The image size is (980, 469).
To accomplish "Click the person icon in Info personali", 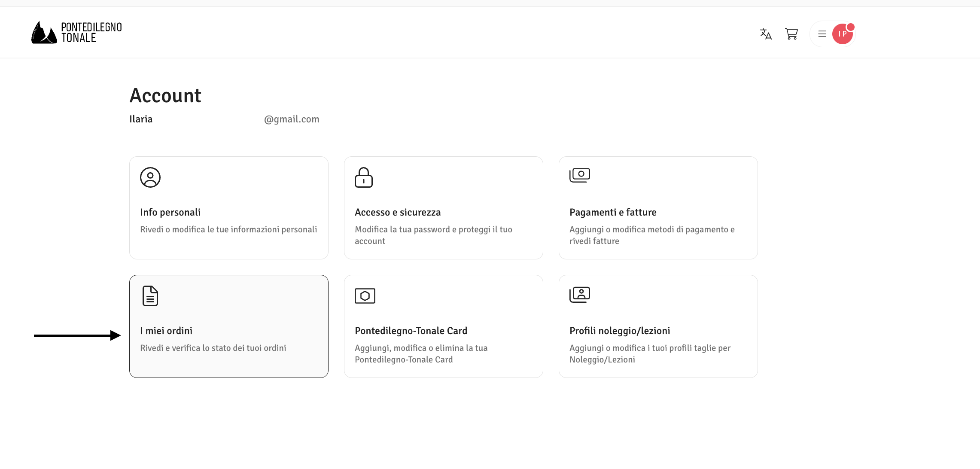I will click(150, 177).
